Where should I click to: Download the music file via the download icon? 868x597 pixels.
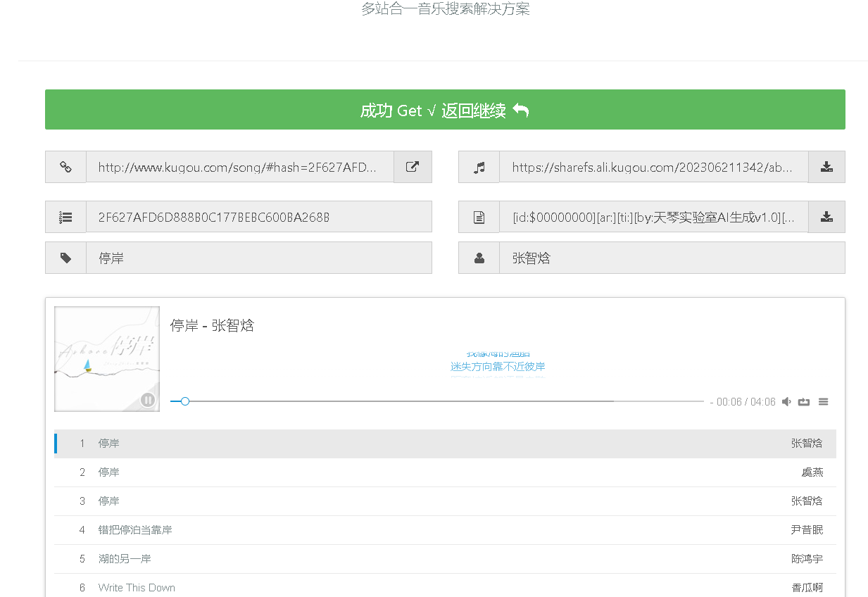point(826,167)
